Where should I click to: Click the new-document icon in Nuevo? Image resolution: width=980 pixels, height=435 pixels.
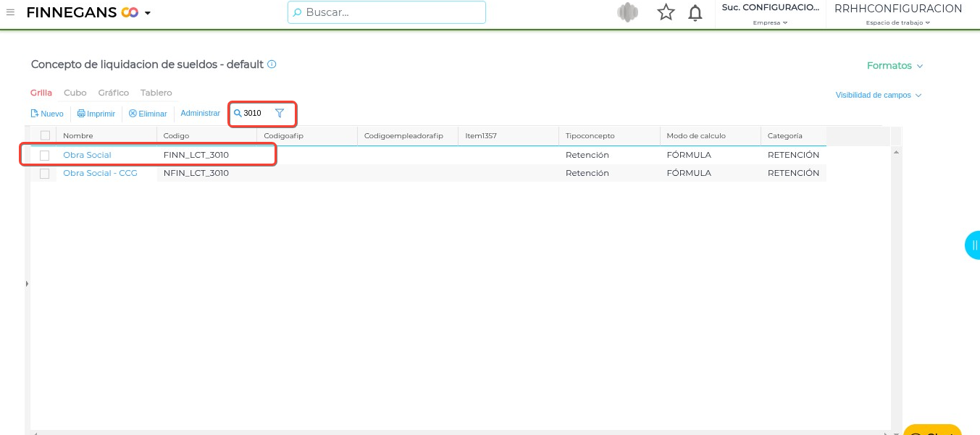coord(34,114)
